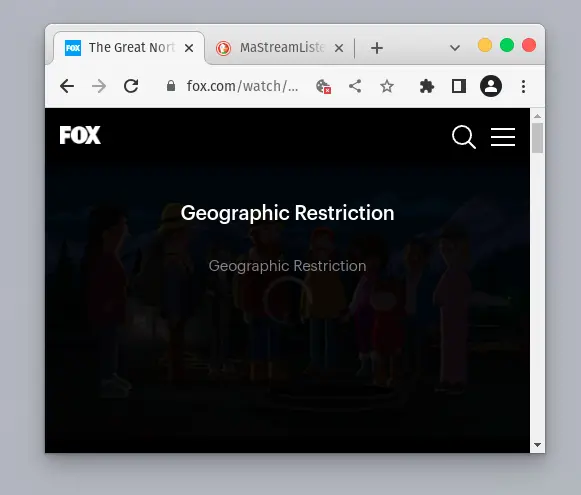Click the bold Geographic Restriction heading
581x495 pixels.
288,213
